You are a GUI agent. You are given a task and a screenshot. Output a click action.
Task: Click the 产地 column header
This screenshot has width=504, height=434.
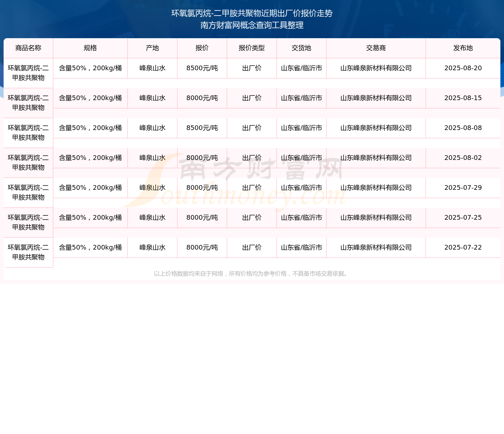tap(153, 48)
